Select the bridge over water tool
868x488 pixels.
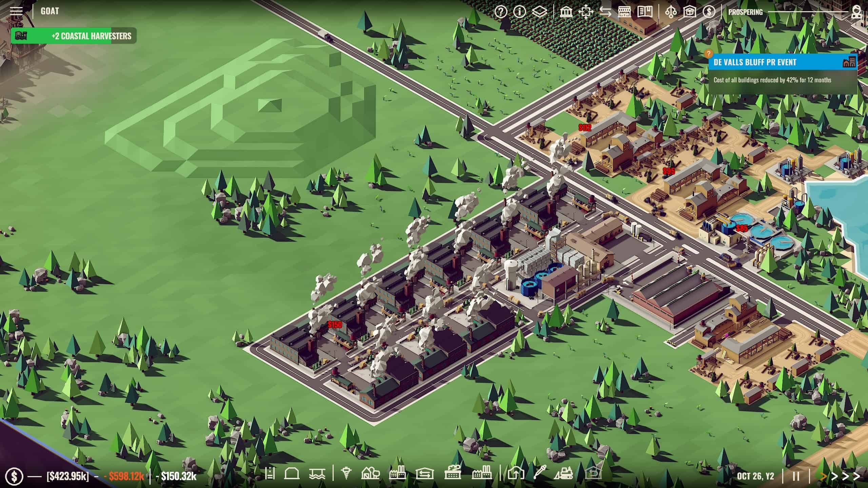tap(317, 473)
